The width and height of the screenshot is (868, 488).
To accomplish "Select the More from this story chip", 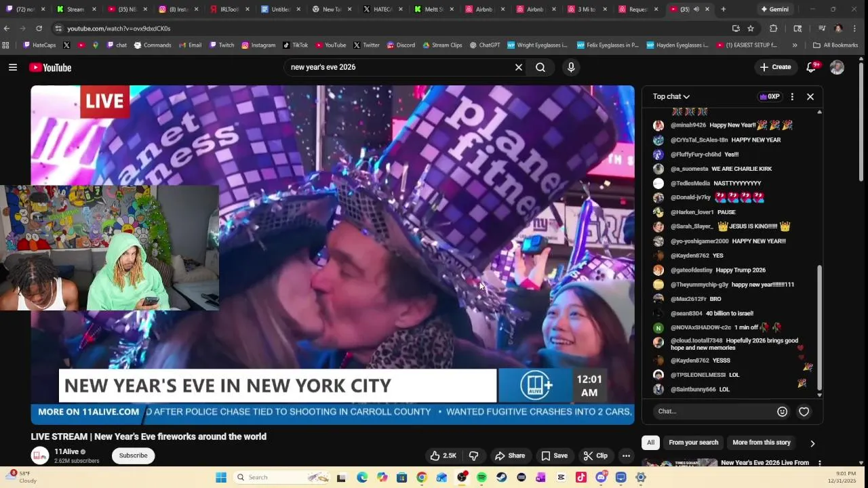I will point(762,443).
